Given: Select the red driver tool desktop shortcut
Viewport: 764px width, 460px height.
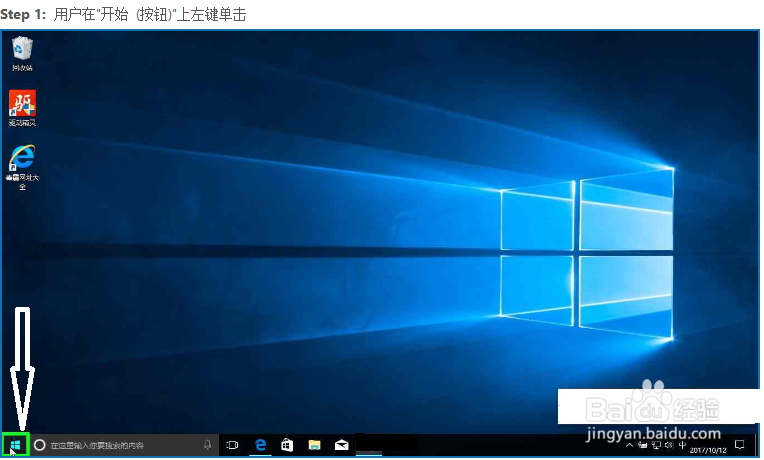Looking at the screenshot, I should point(22,108).
